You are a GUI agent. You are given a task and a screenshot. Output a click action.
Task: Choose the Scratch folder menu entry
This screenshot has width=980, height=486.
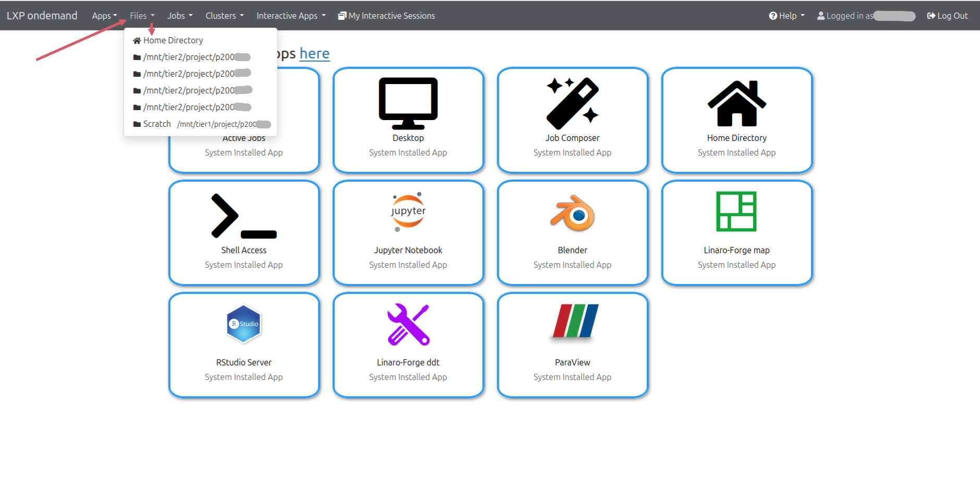pos(157,124)
